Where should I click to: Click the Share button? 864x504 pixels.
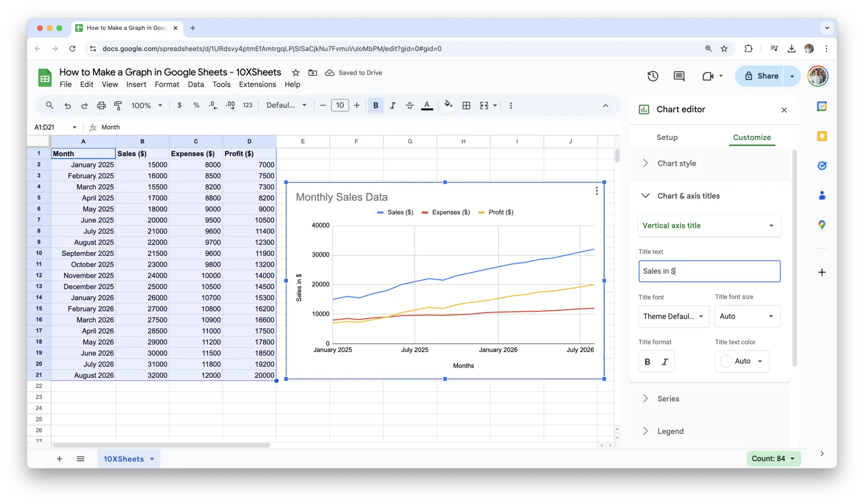click(x=761, y=76)
